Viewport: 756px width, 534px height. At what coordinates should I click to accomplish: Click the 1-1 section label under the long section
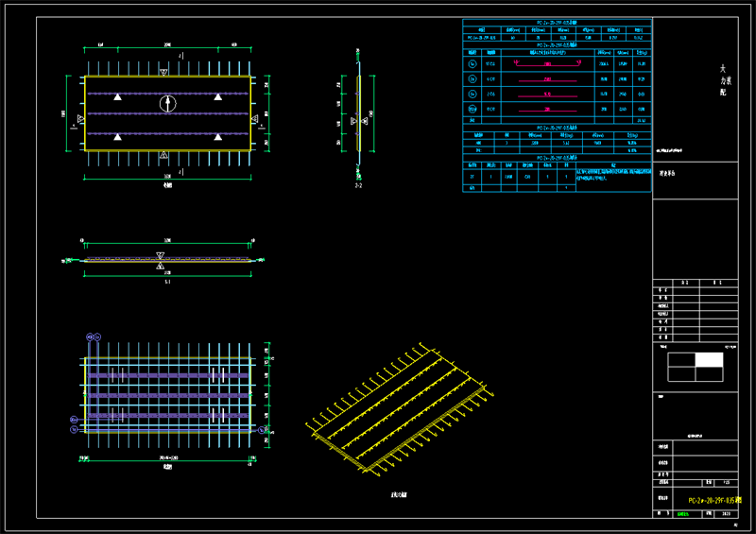(x=167, y=282)
